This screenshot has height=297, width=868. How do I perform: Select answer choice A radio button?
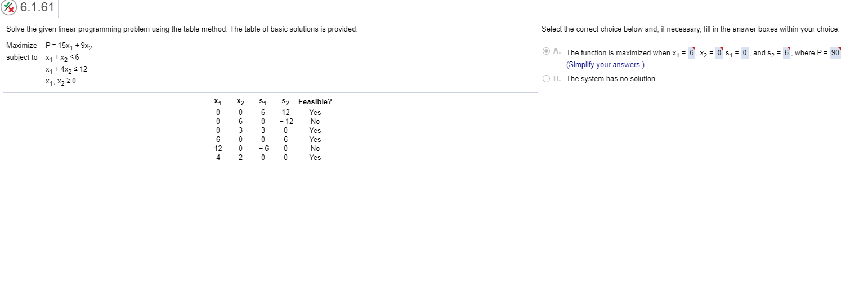pos(547,51)
